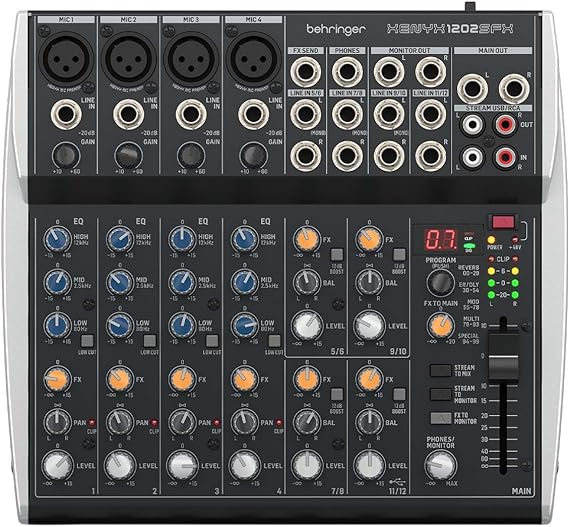The height and width of the screenshot is (527, 569).
Task: Click the red FX program number display
Action: (x=441, y=239)
